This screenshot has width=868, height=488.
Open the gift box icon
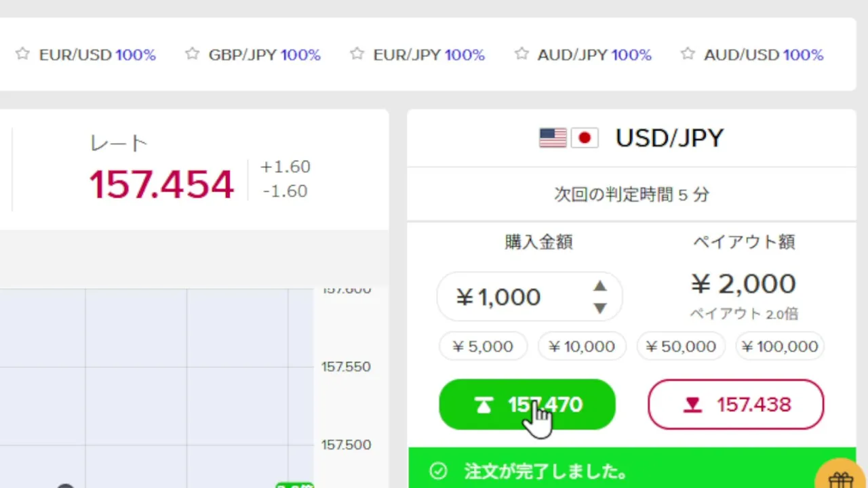[x=841, y=476]
